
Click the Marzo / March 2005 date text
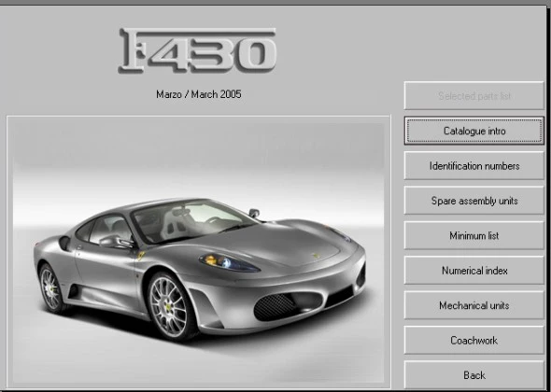[x=199, y=94]
